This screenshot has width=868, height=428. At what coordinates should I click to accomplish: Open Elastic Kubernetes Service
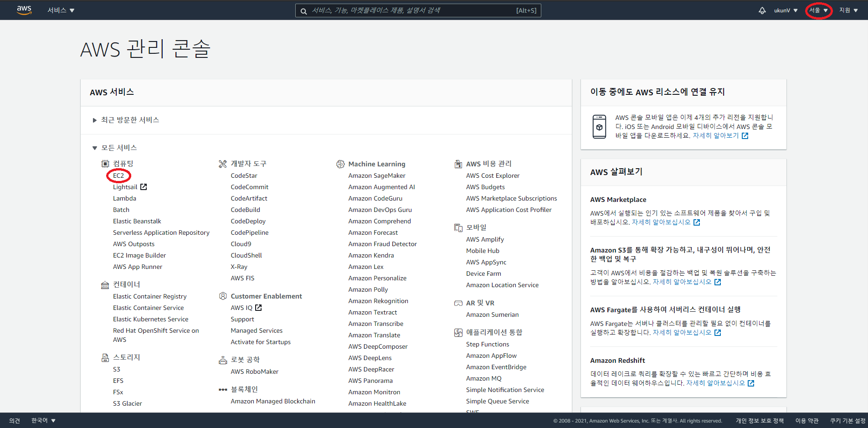pyautogui.click(x=150, y=319)
